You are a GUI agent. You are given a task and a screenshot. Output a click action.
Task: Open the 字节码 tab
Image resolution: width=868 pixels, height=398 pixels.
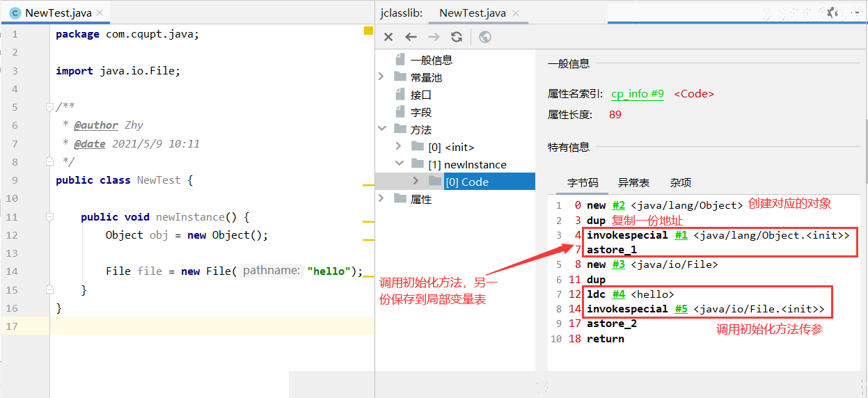(x=583, y=182)
